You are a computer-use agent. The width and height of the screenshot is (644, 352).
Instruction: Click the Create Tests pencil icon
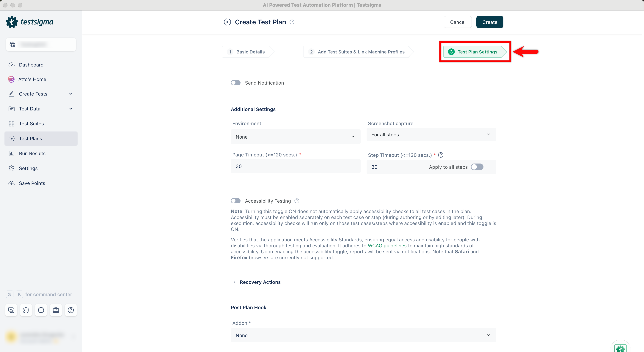click(12, 94)
